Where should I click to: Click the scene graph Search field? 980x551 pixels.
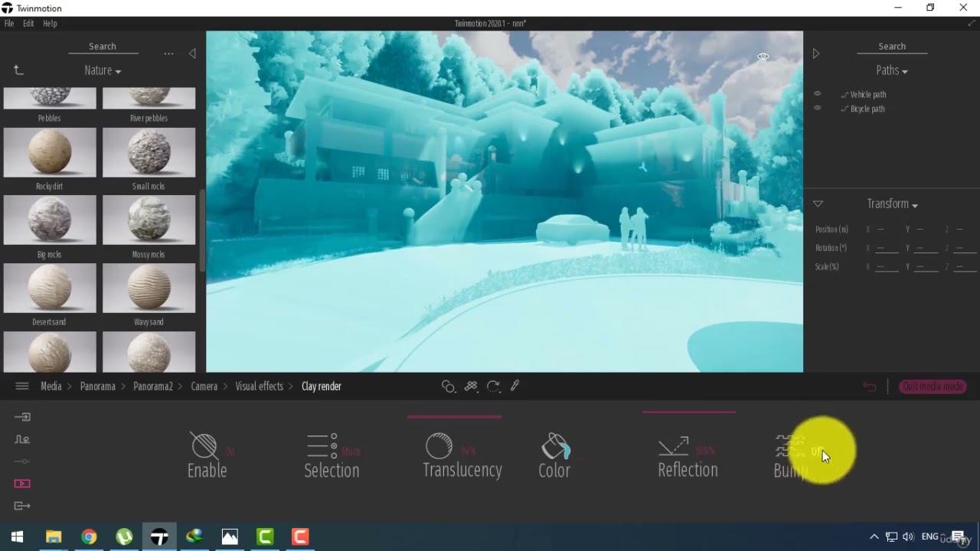click(892, 47)
